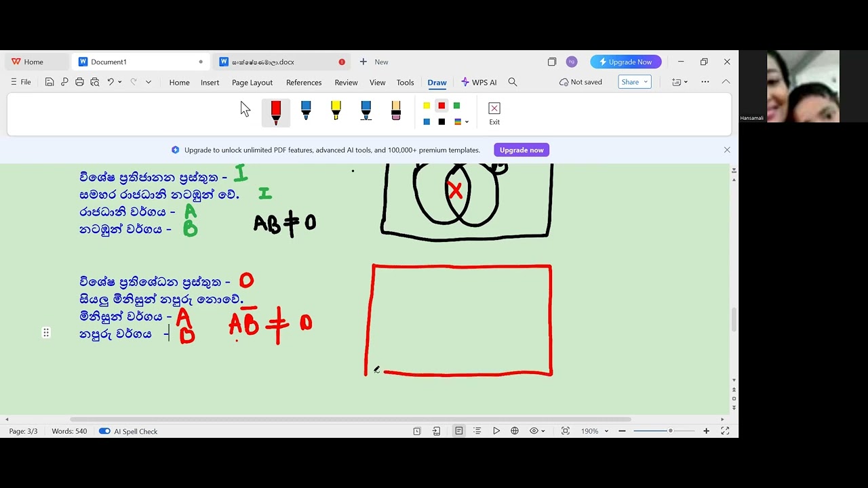Click the Upgrade Now button in title bar
The image size is (868, 488).
pyautogui.click(x=626, y=62)
